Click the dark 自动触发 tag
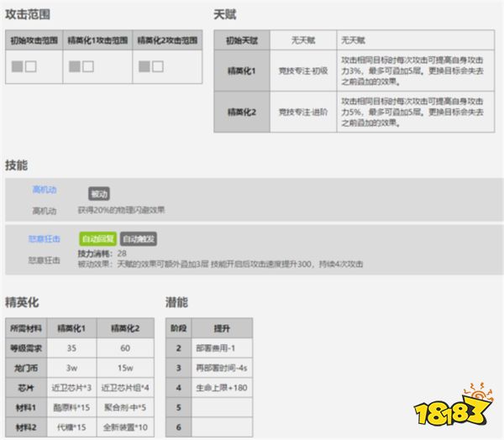The width and height of the screenshot is (504, 440). (139, 238)
